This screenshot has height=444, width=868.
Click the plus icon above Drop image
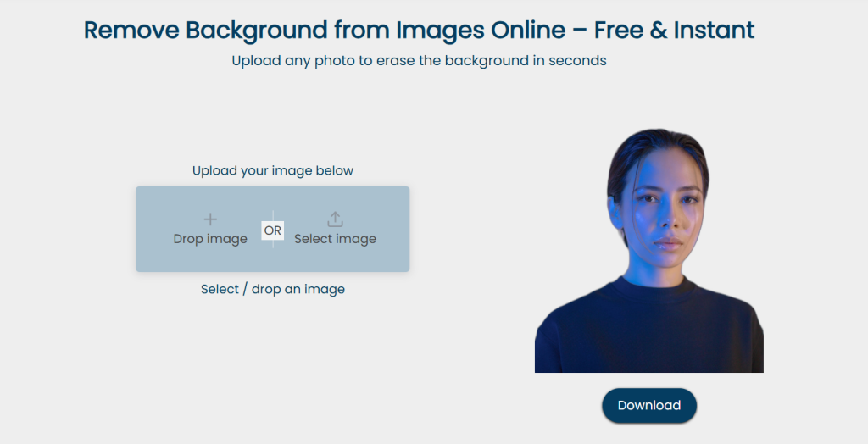[x=210, y=219]
